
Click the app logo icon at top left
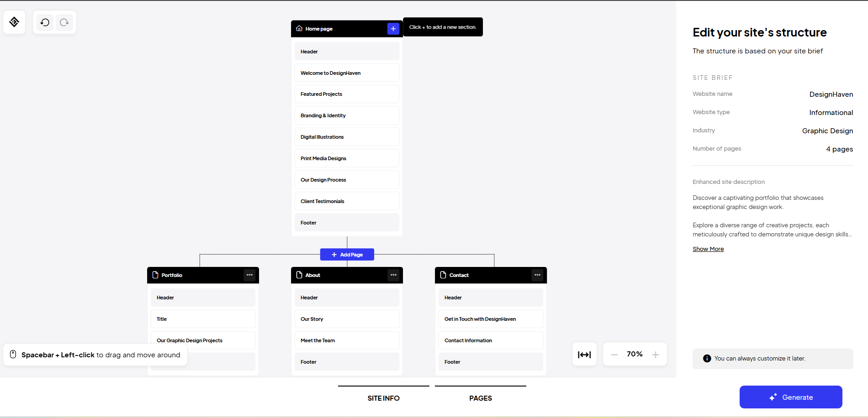[x=14, y=22]
